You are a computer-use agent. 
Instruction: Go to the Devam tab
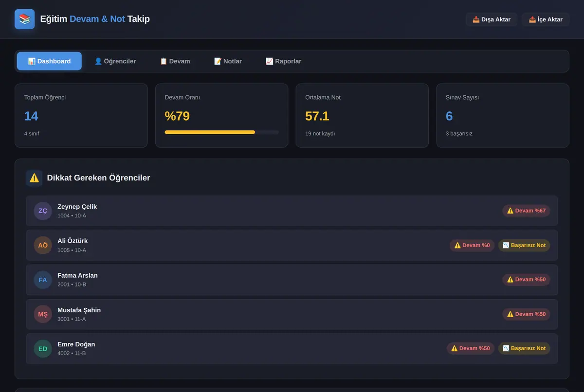(x=175, y=61)
